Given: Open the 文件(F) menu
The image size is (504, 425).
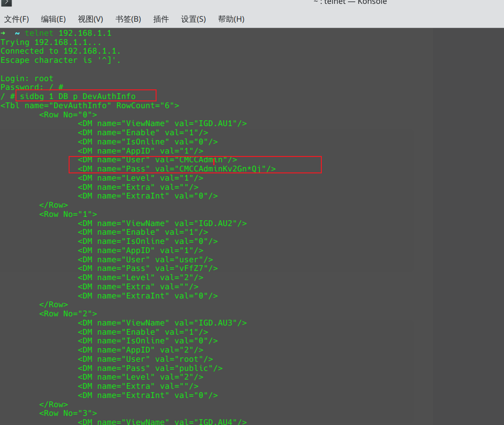Looking at the screenshot, I should [x=16, y=19].
